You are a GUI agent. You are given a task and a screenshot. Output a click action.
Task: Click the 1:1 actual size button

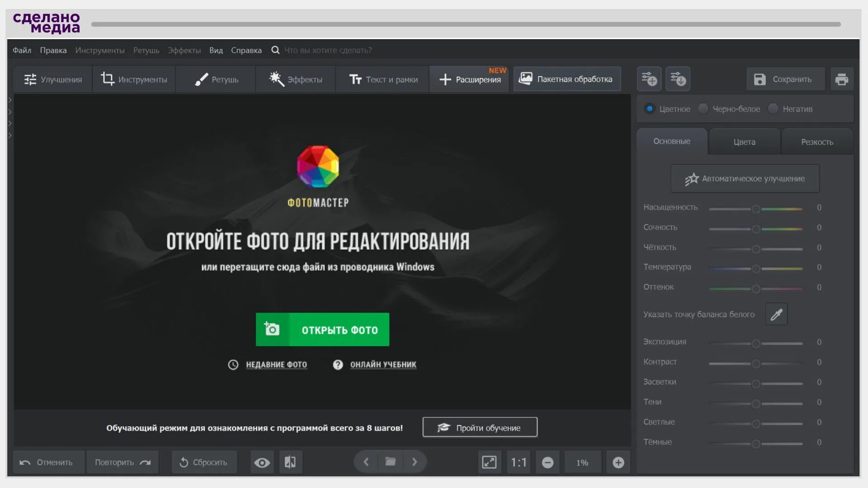coord(519,462)
